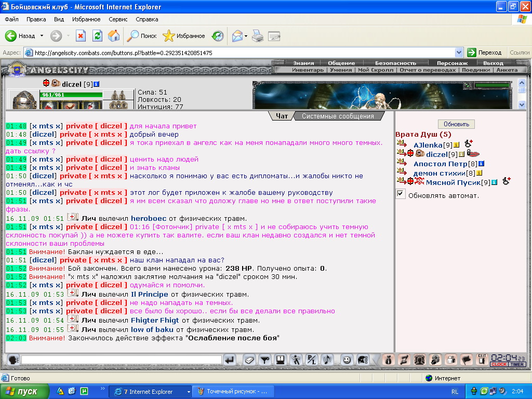Click the pink two figures icon
532x399 pixels.
tap(451, 360)
